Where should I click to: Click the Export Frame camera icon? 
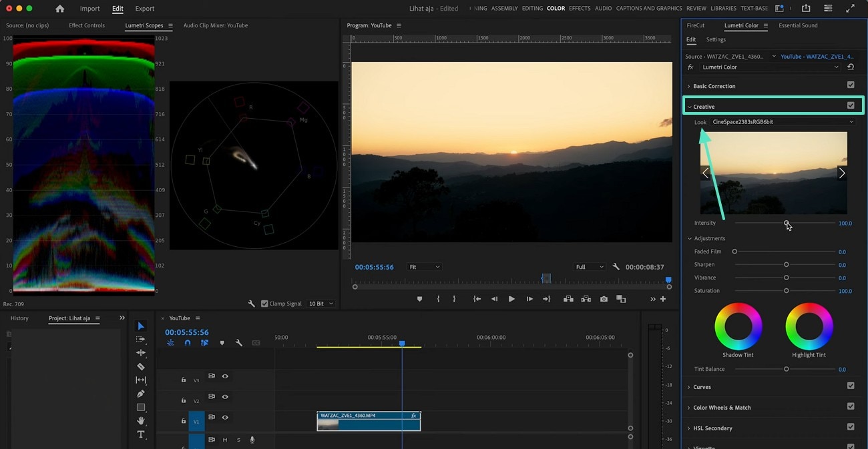pos(604,299)
